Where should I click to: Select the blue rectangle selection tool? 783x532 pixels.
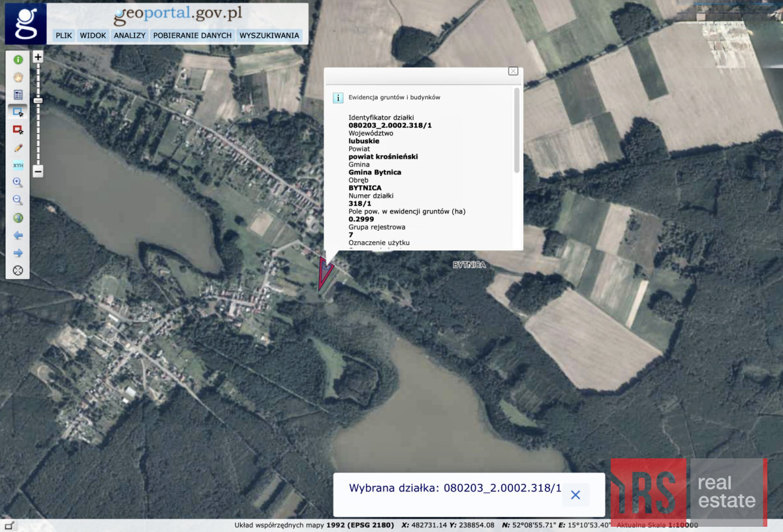[18, 112]
